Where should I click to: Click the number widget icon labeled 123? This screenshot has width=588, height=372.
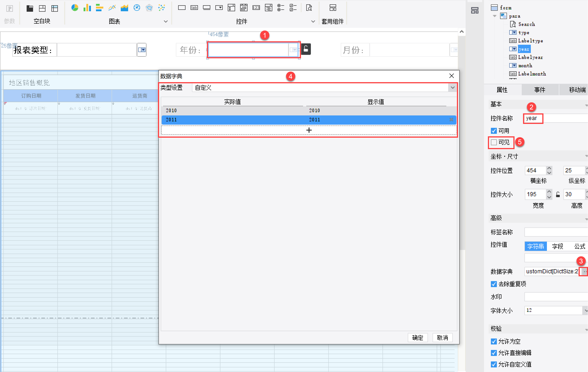tap(256, 8)
